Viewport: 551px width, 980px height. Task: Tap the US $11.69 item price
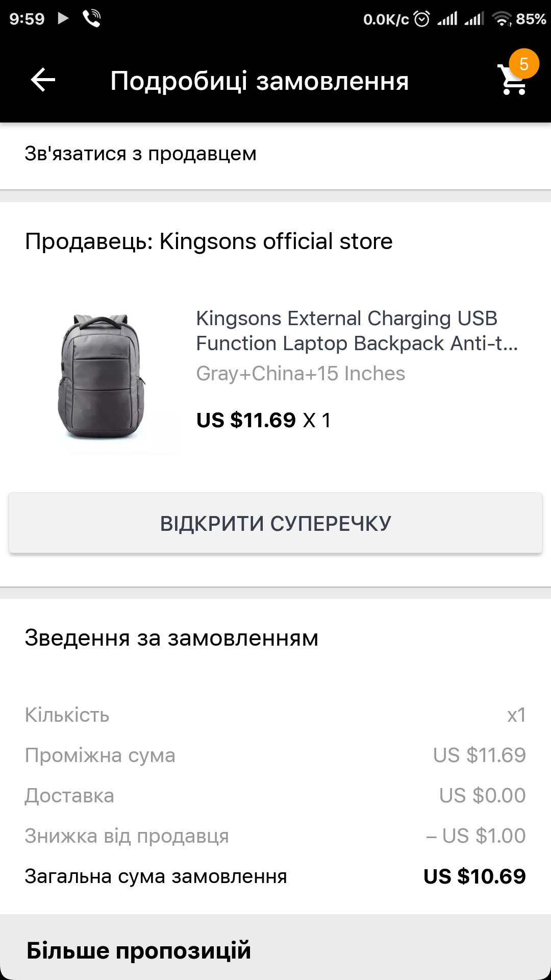pyautogui.click(x=246, y=421)
